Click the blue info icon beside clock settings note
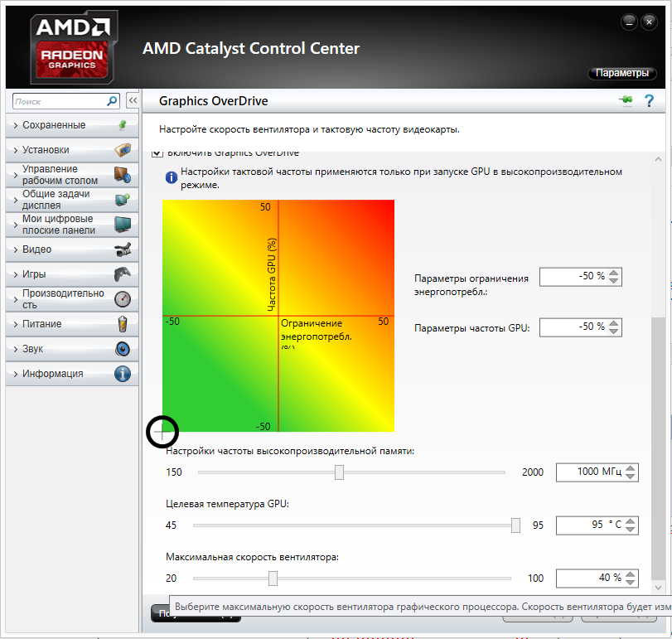The image size is (672, 639). pyautogui.click(x=171, y=177)
